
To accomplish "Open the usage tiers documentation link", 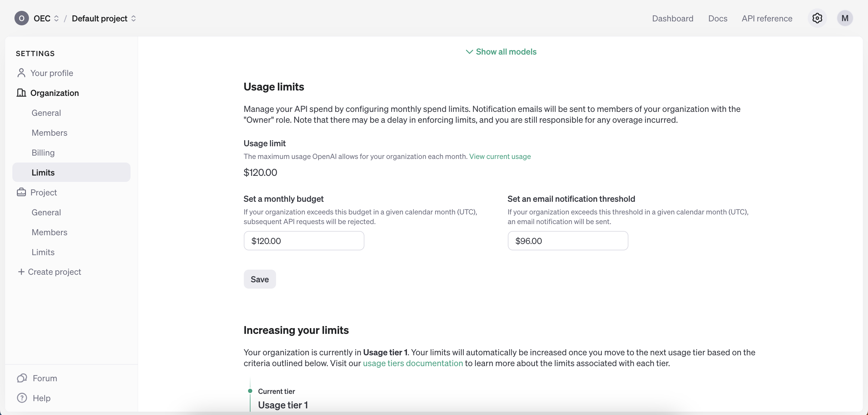I will 413,363.
